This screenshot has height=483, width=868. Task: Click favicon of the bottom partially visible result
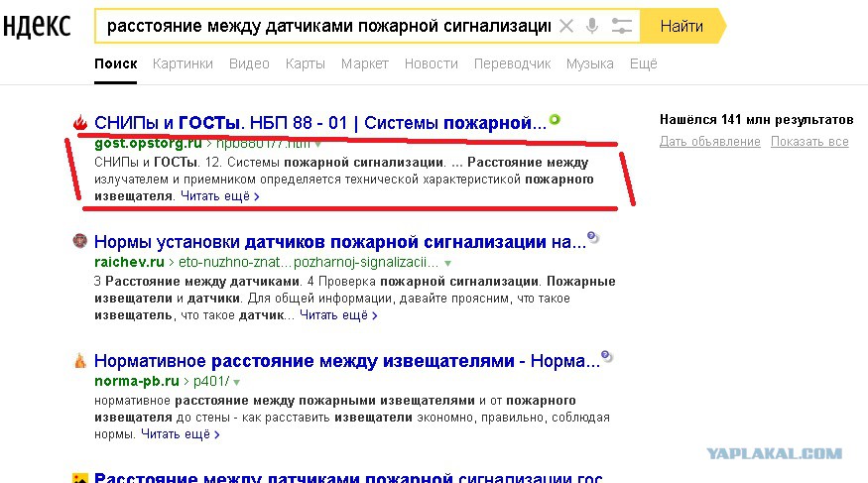pos(80,478)
